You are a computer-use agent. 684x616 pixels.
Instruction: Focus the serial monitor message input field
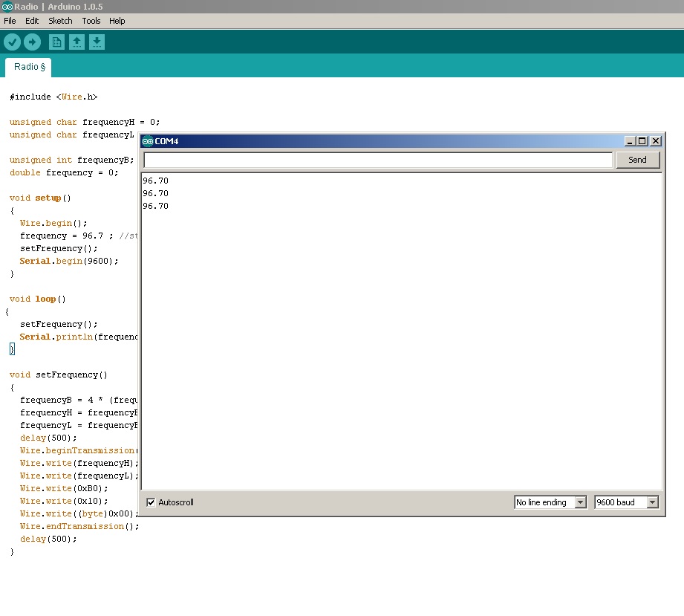tap(378, 160)
